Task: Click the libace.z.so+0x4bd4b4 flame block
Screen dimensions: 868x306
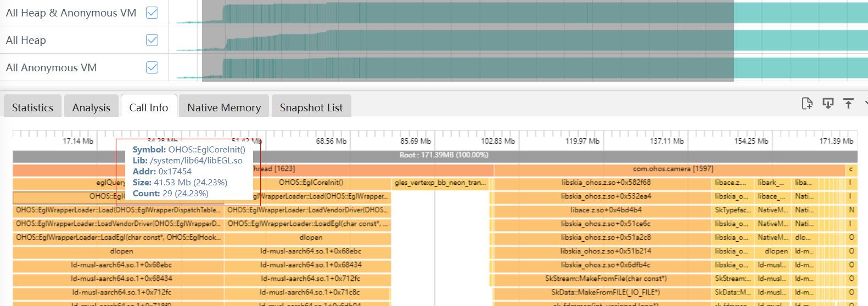Action: (x=602, y=210)
